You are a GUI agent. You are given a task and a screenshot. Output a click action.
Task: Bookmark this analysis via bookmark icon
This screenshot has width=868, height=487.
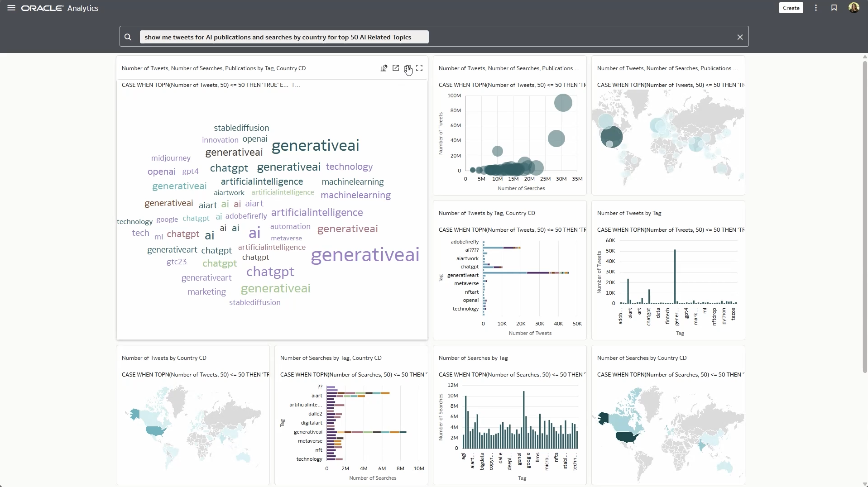pos(834,8)
